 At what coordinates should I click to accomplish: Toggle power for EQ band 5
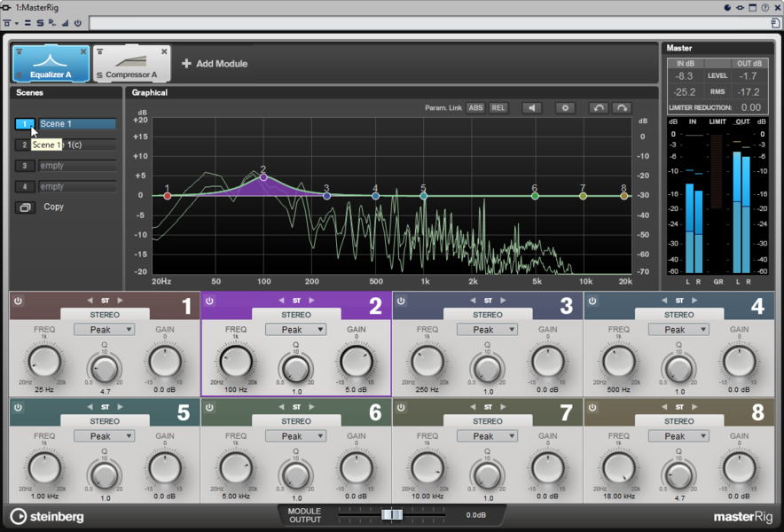tap(18, 408)
